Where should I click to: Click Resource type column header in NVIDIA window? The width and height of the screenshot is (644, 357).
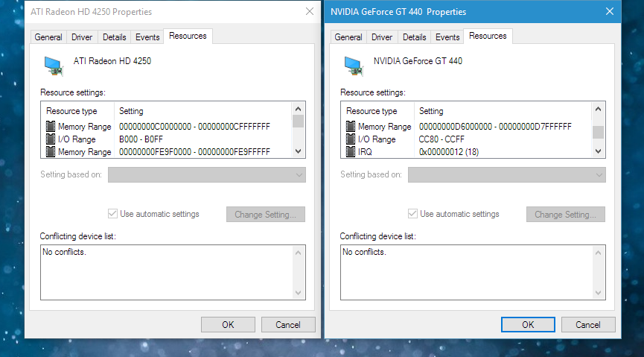pyautogui.click(x=377, y=111)
